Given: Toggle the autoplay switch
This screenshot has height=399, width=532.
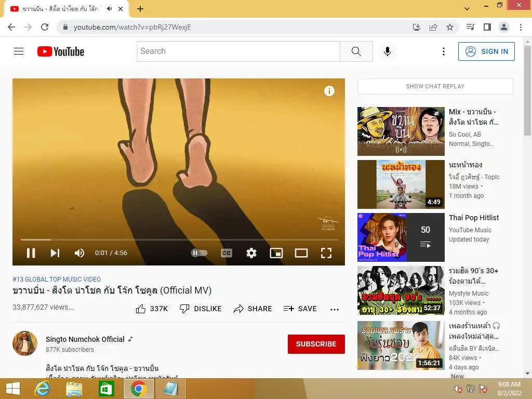Looking at the screenshot, I should coord(199,253).
